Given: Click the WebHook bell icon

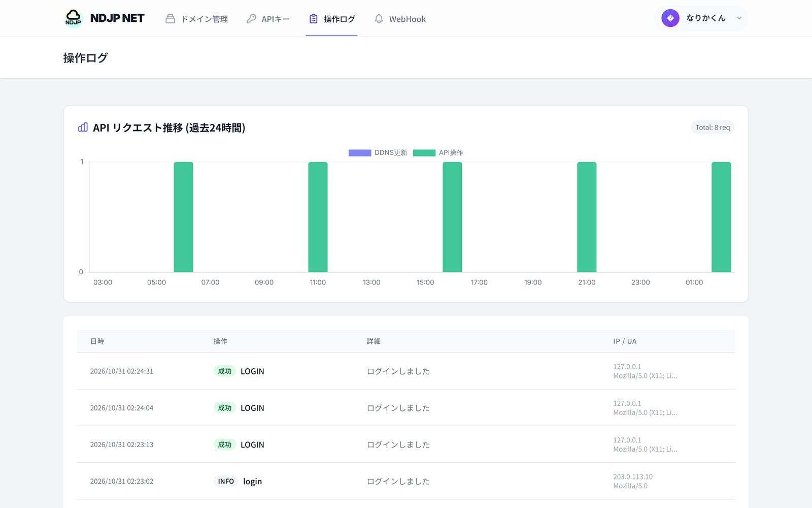Looking at the screenshot, I should click(379, 19).
